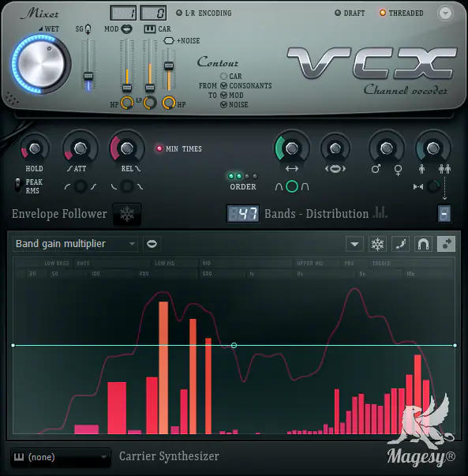Click the small unison spread knob
The width and height of the screenshot is (468, 476).
coord(433,186)
